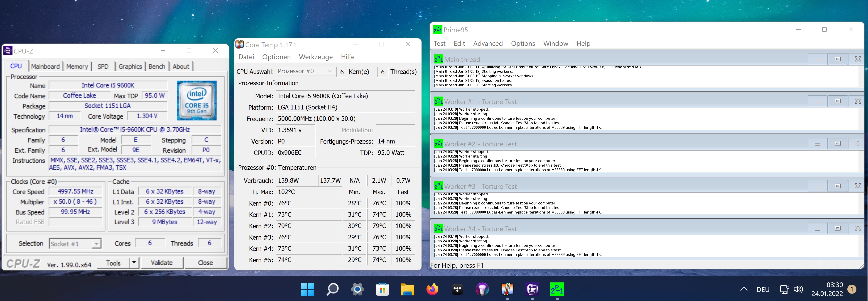Show hidden system tray icons chevron
868x301 pixels.
click(744, 289)
